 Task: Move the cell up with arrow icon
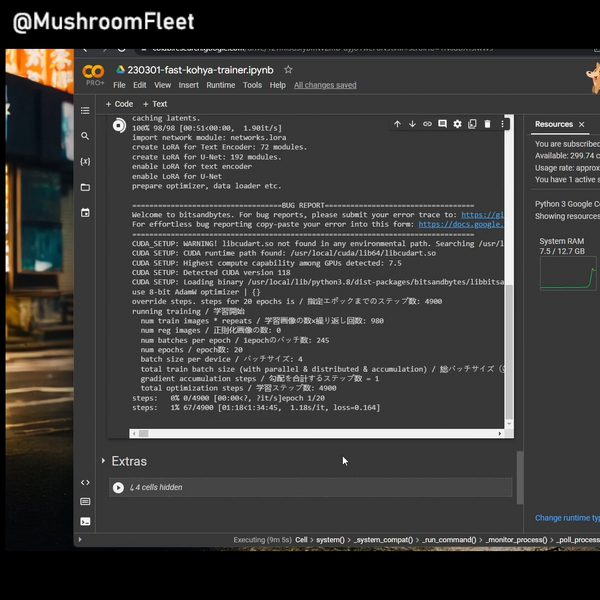tap(397, 124)
